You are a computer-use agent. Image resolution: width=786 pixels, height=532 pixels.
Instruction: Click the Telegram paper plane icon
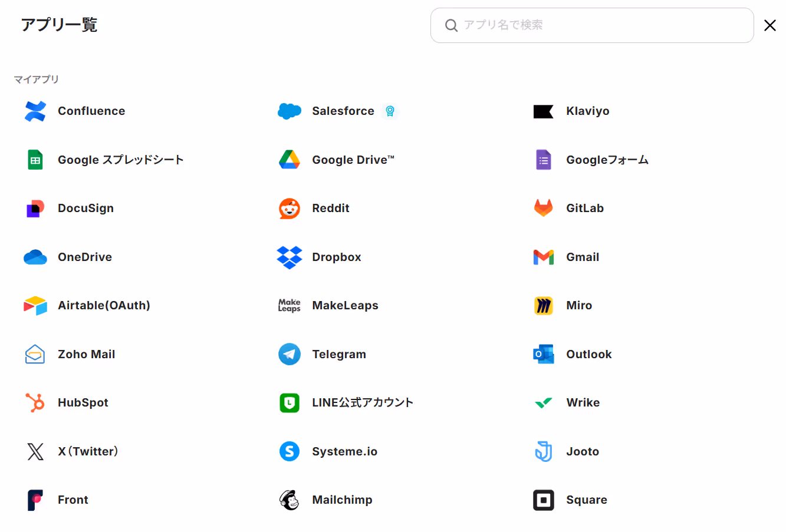point(290,354)
